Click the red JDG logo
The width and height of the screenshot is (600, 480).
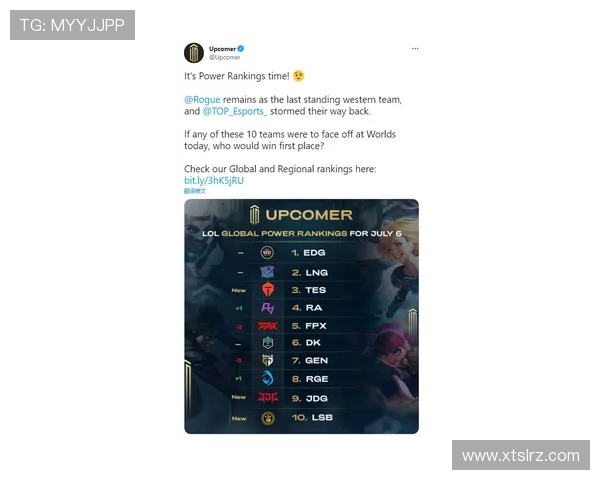(267, 398)
